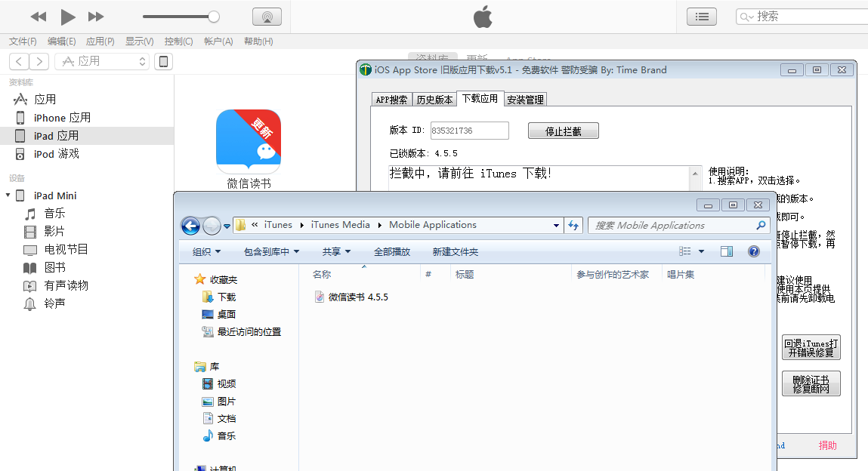Screen dimensions: 868x471
Task: Open the Explorer recent pages dropdown
Action: [227, 226]
